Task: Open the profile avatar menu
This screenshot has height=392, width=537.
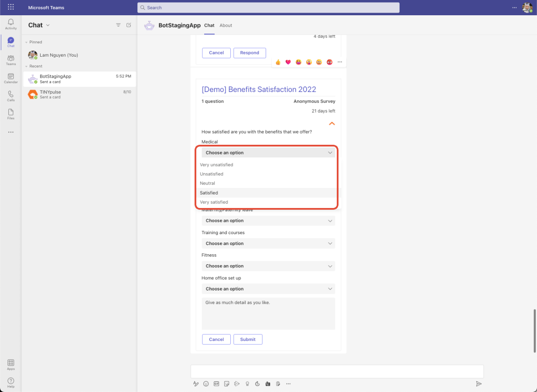Action: click(x=527, y=7)
